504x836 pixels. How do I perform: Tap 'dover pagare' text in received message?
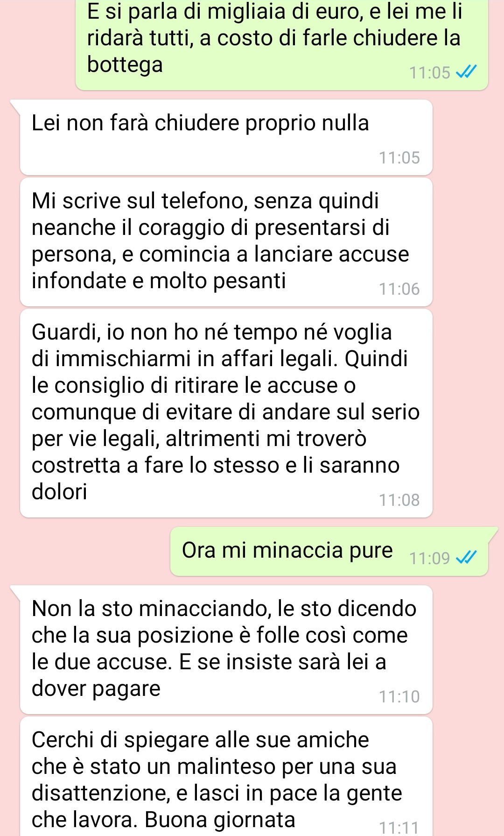96,689
